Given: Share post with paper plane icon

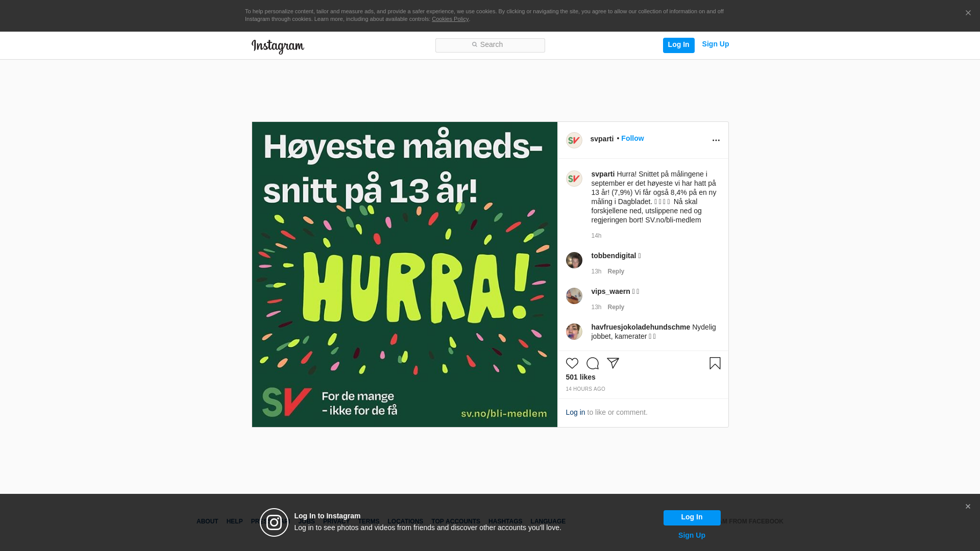Looking at the screenshot, I should point(612,363).
